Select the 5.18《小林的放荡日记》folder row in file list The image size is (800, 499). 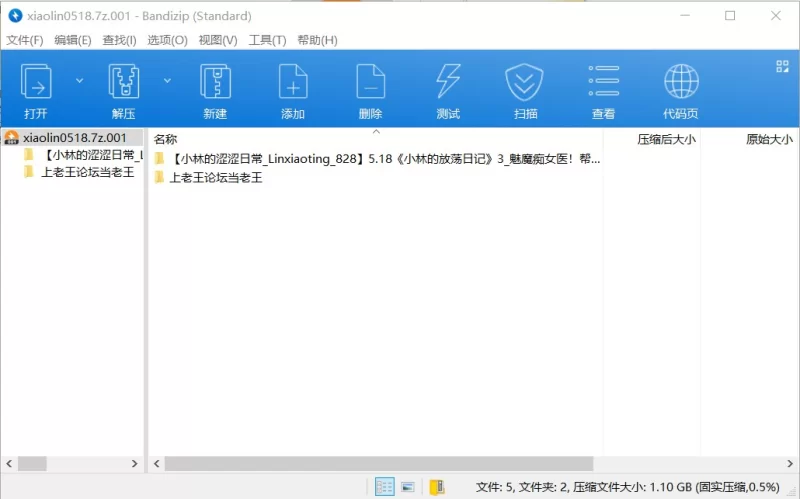378,159
